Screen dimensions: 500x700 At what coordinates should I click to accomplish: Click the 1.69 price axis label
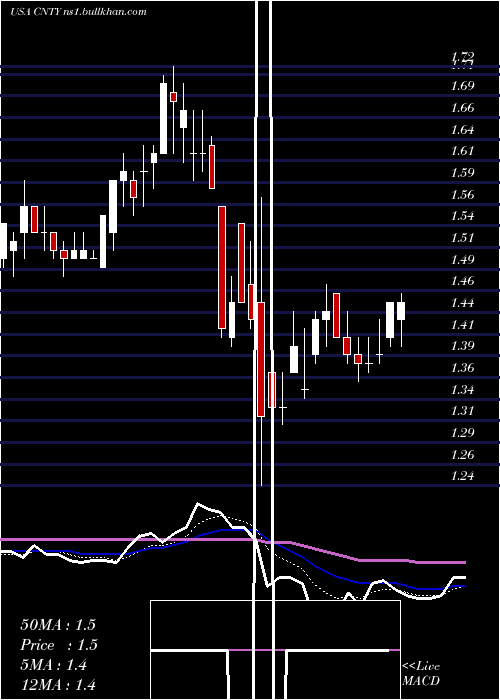point(462,86)
